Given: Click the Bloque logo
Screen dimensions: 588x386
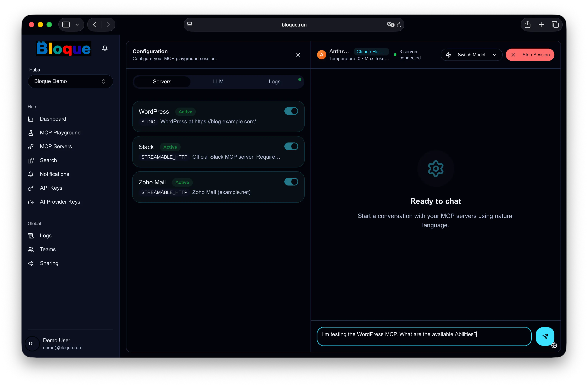Looking at the screenshot, I should [x=64, y=48].
